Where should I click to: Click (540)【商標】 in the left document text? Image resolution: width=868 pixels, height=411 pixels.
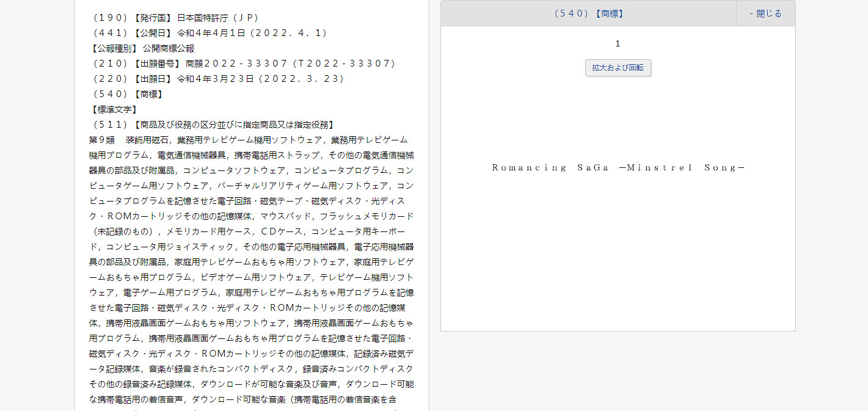(x=126, y=94)
